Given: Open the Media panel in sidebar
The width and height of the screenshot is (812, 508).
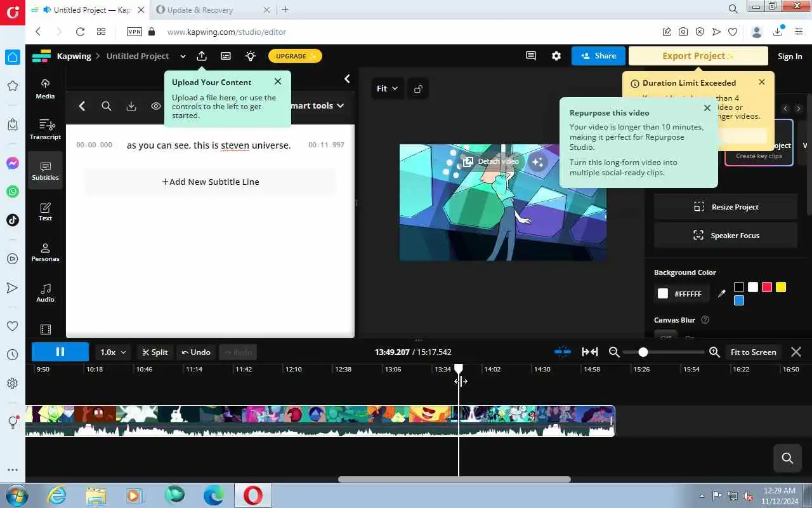Looking at the screenshot, I should pos(45,89).
